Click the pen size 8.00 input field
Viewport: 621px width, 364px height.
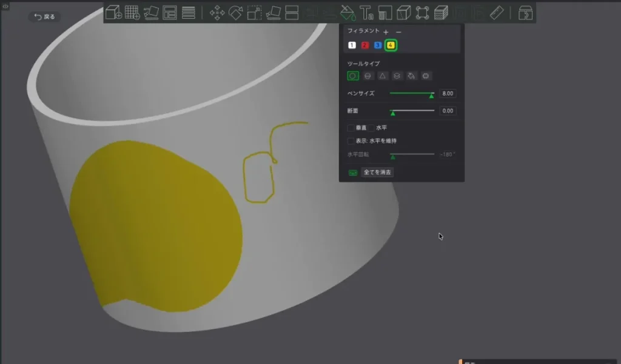(x=448, y=93)
